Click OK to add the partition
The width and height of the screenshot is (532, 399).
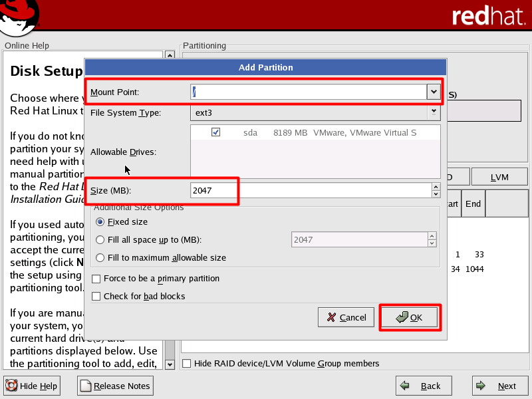click(410, 317)
